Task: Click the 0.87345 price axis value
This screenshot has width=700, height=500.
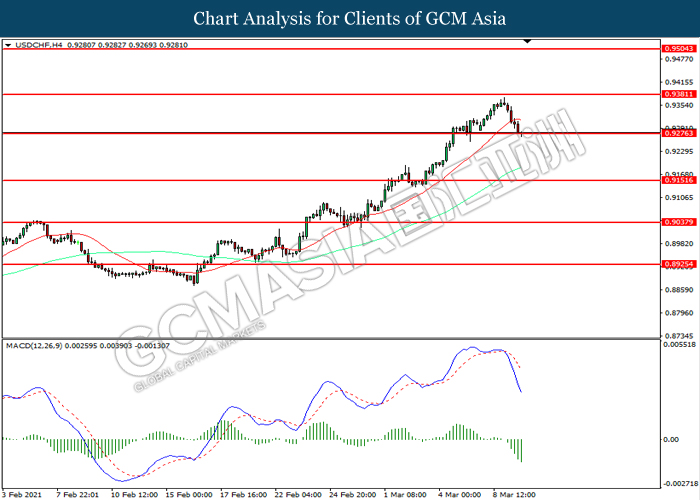Action: [x=679, y=336]
